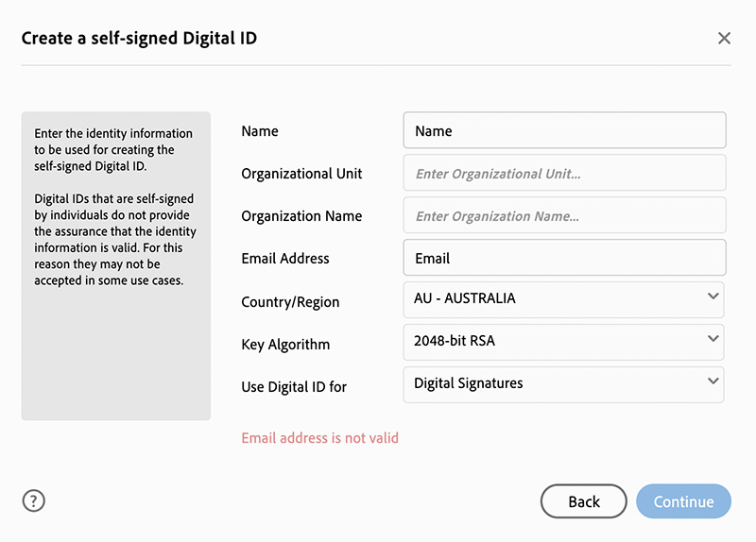Click the chevron arrow on Country/Region
Image resolution: width=756 pixels, height=542 pixels.
[x=713, y=297]
